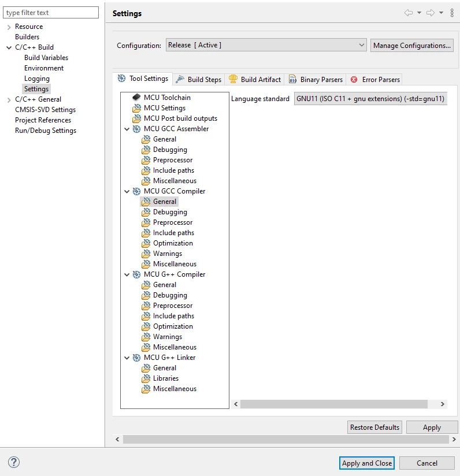This screenshot has width=460, height=476.
Task: Collapse the MCU GCC Compiler node
Action: pos(127,191)
